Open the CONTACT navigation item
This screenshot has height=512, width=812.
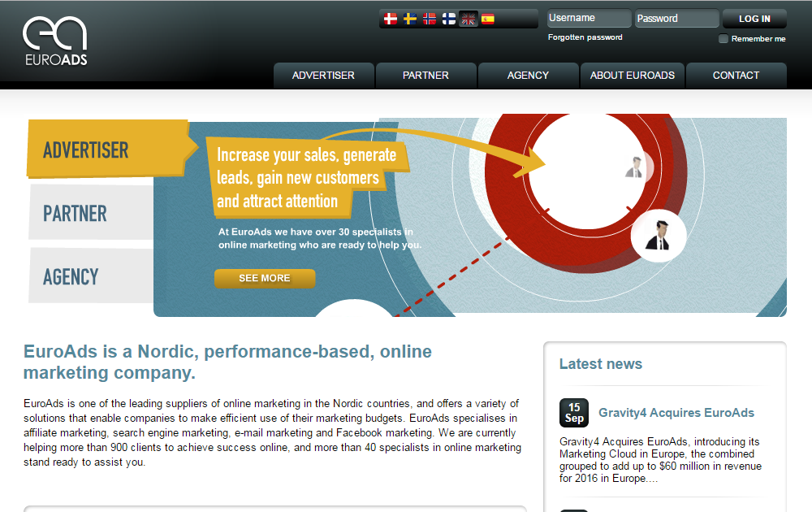pyautogui.click(x=736, y=76)
